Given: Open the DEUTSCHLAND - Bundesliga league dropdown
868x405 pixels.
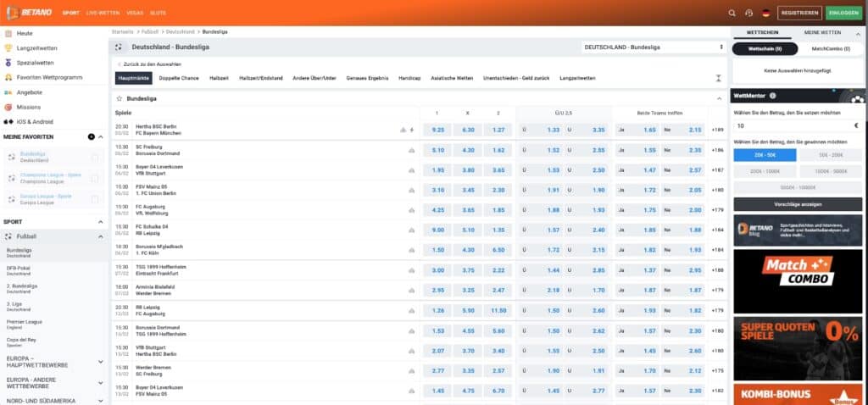Looking at the screenshot, I should (654, 47).
